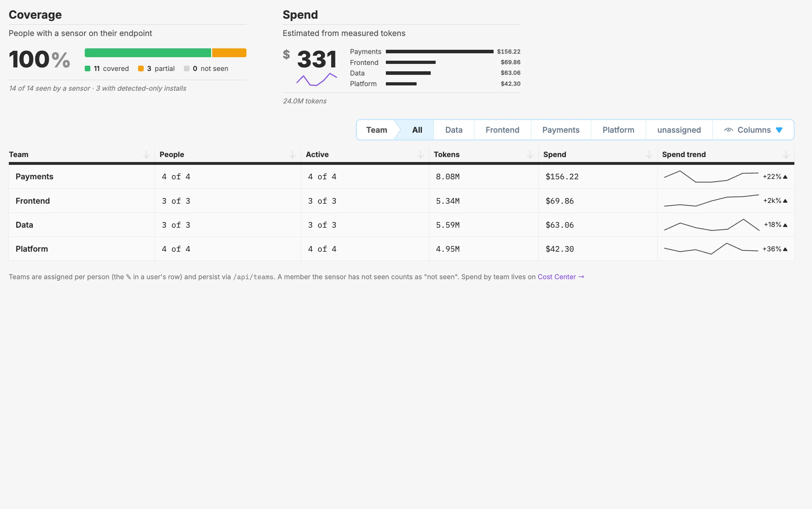Sort by Tokens column arrow
The height and width of the screenshot is (509, 812).
(x=530, y=155)
